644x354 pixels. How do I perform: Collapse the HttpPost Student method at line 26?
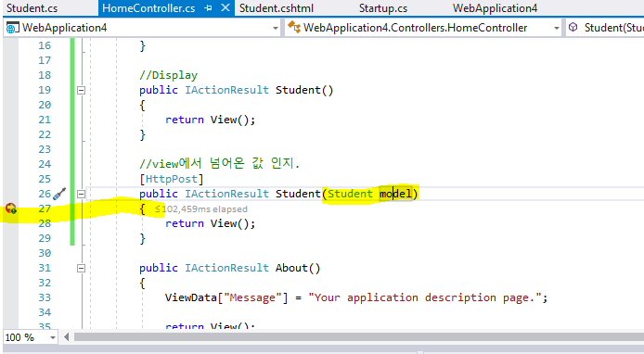82,194
